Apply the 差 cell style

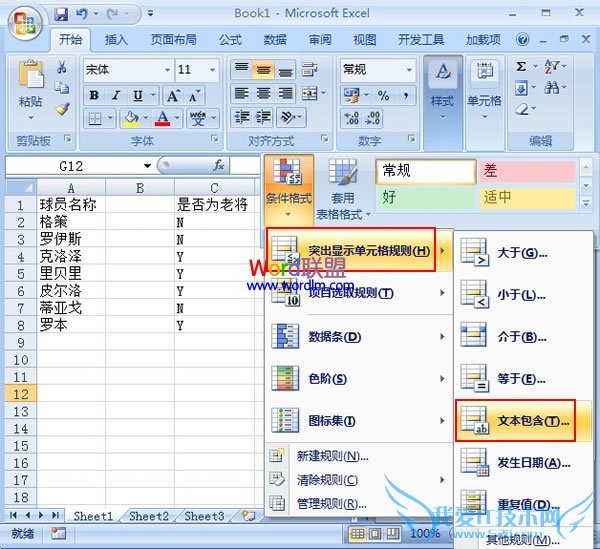point(527,171)
